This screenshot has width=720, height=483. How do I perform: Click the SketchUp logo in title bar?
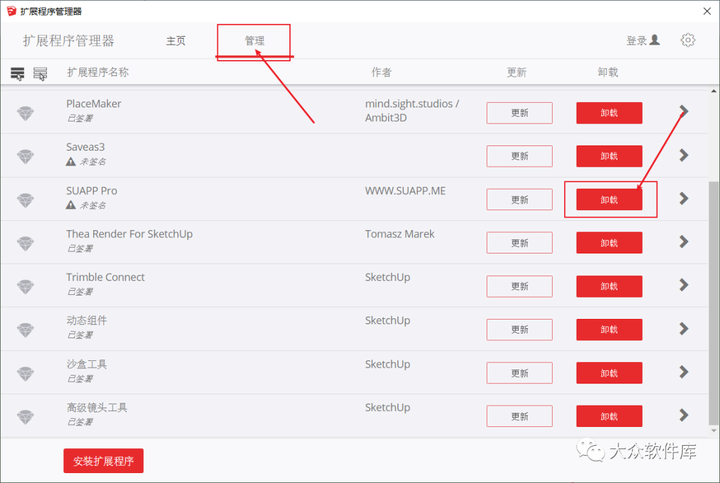(x=11, y=11)
